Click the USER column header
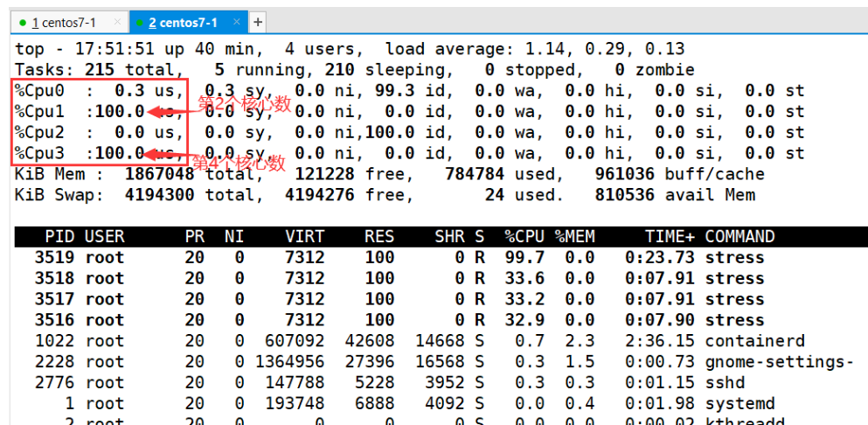This screenshot has height=425, width=868. pyautogui.click(x=105, y=237)
